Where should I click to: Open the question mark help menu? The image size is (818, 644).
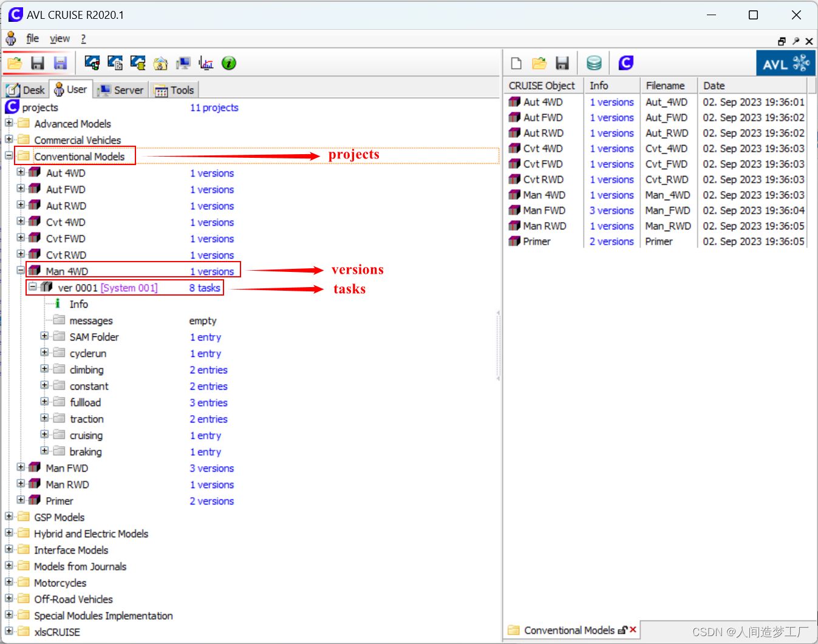pos(83,39)
